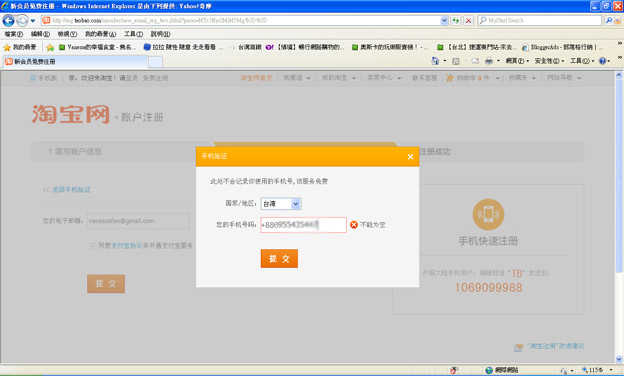The height and width of the screenshot is (376, 624).
Task: Click the 您的手机号码 phone number field
Action: click(x=303, y=225)
